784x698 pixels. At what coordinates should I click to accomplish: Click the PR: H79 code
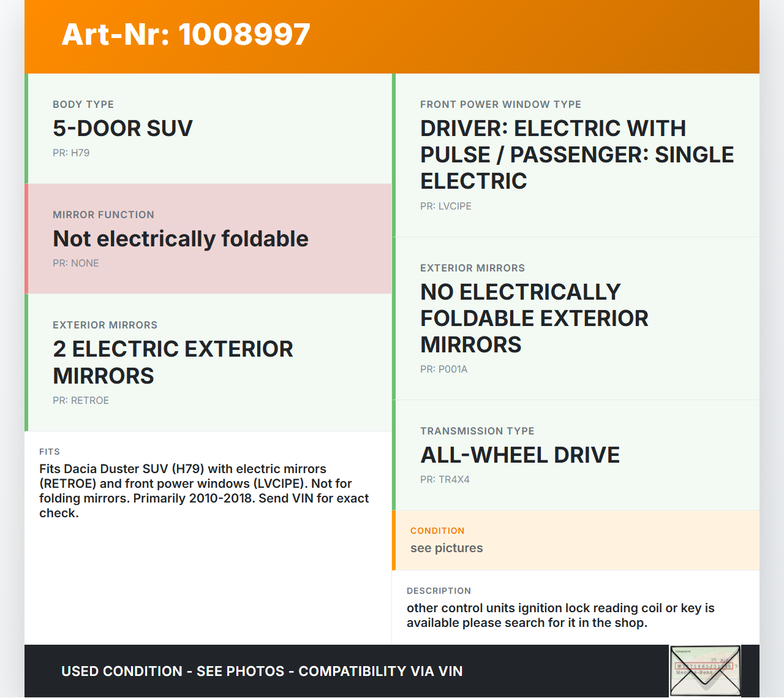tap(71, 153)
